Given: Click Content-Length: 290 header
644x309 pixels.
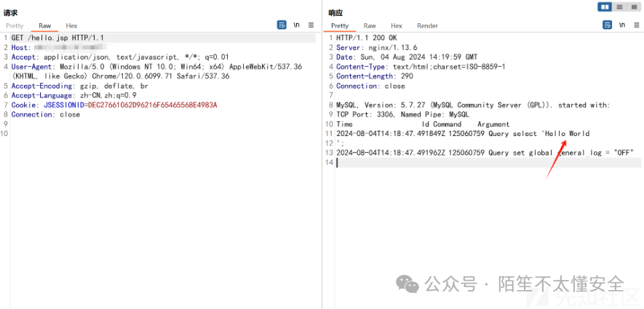Looking at the screenshot, I should click(x=375, y=76).
